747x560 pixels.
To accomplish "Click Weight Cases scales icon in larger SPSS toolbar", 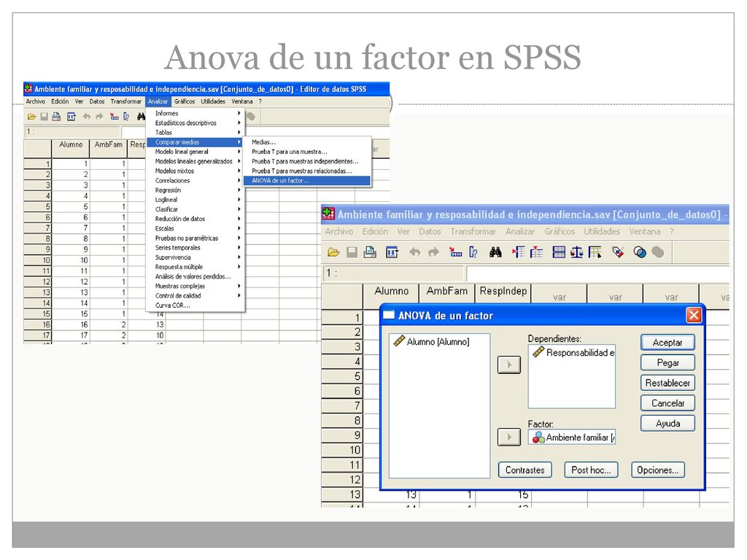I will (576, 252).
